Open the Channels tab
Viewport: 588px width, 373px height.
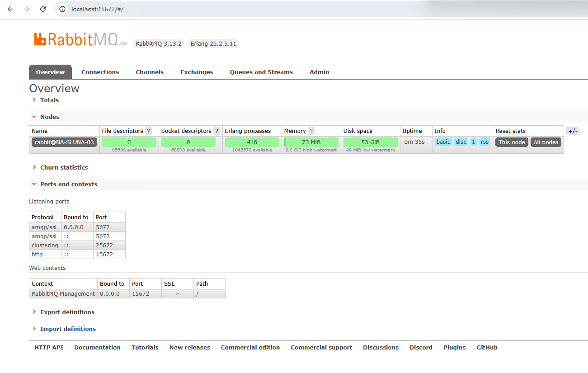(x=150, y=72)
